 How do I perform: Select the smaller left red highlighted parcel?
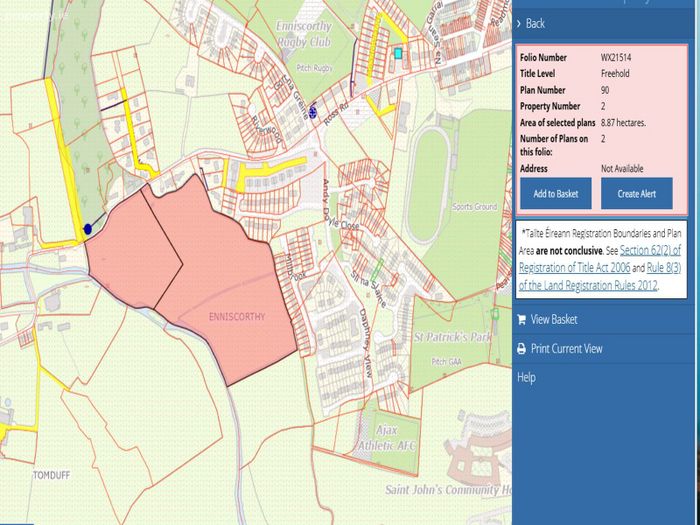tap(132, 250)
